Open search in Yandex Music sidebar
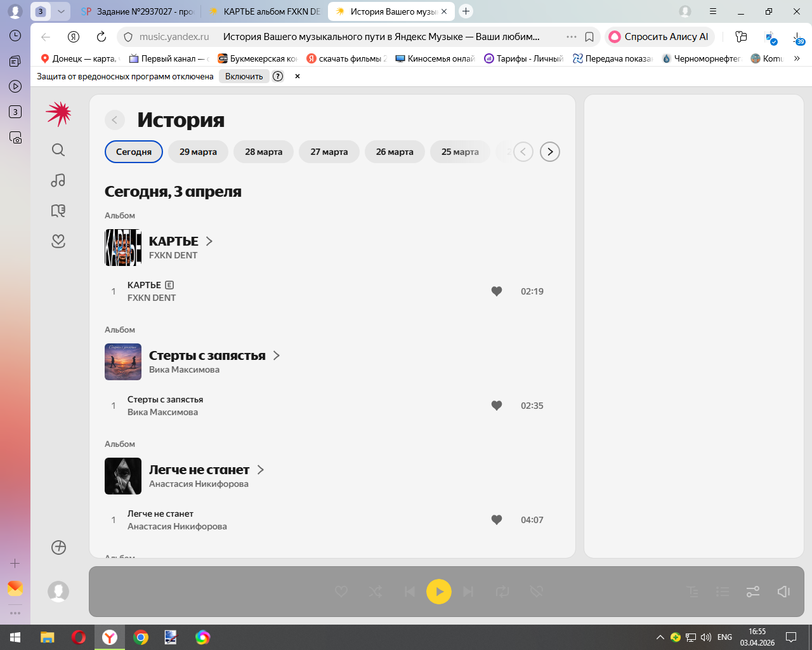This screenshot has height=650, width=812. point(58,150)
